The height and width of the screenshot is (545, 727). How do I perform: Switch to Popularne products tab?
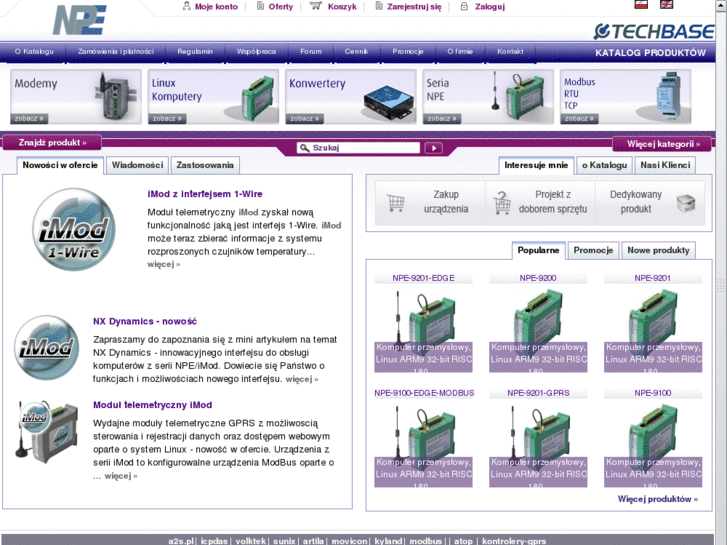(x=538, y=250)
